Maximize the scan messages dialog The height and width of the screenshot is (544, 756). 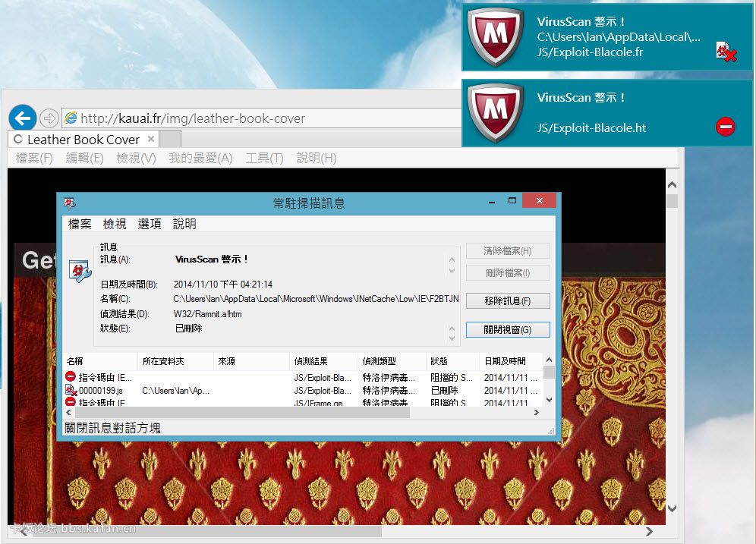tap(512, 200)
